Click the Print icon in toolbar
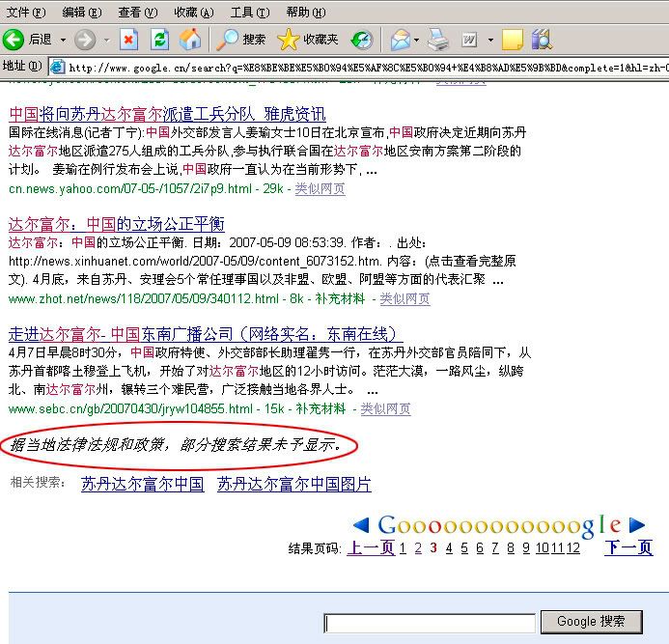 pos(438,40)
